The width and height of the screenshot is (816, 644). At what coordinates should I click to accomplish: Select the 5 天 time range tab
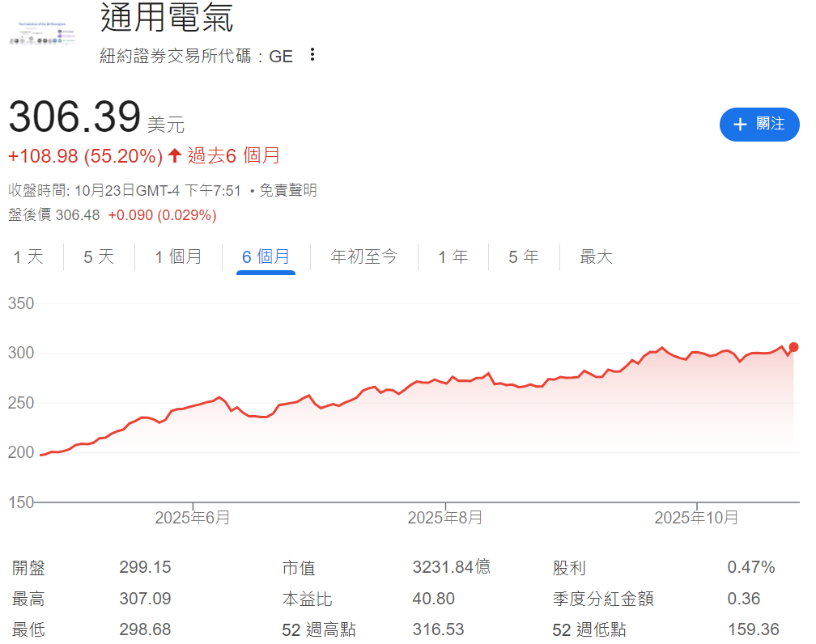tap(99, 257)
